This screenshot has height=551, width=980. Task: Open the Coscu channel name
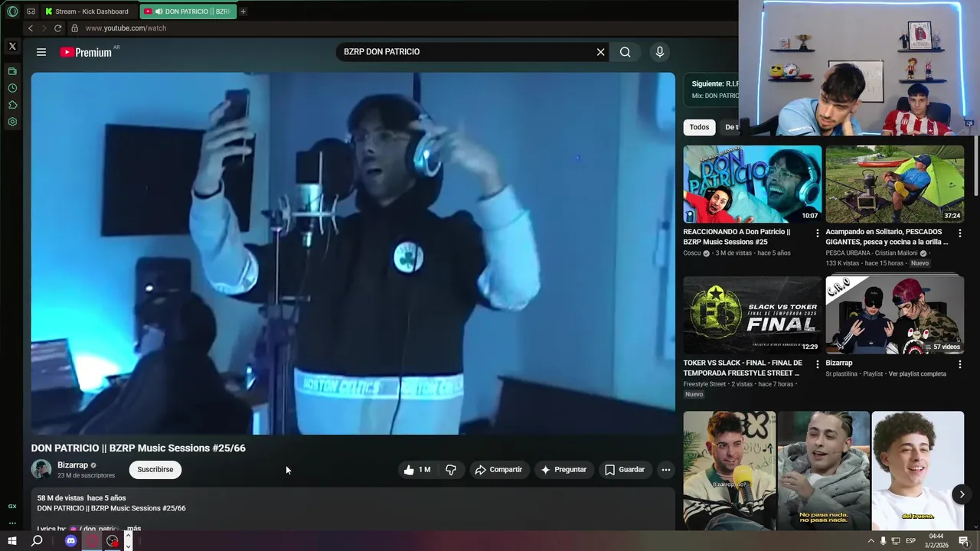click(x=692, y=253)
